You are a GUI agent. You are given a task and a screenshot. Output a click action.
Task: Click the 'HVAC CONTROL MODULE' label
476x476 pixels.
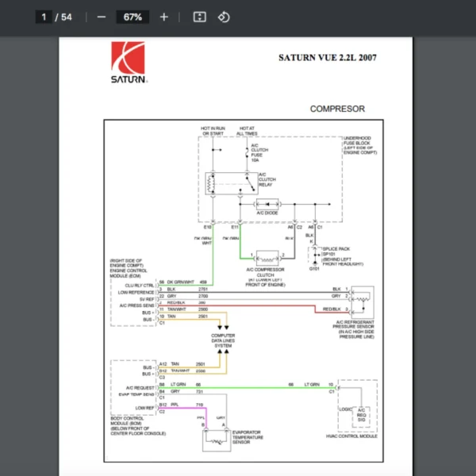pos(351,436)
